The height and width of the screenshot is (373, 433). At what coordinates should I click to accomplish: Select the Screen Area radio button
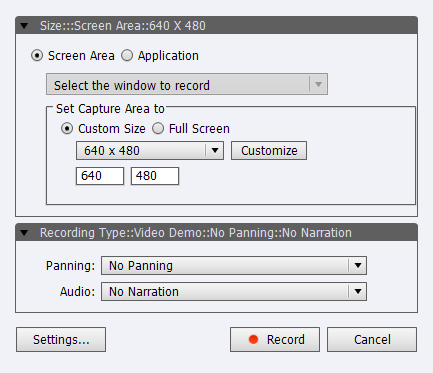37,55
